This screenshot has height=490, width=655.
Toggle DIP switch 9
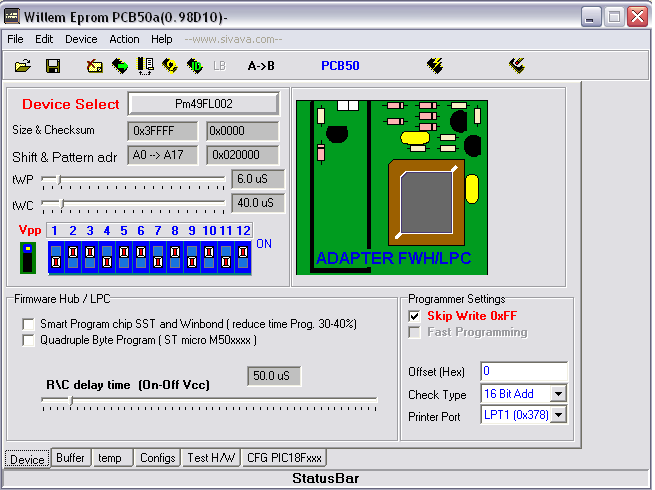[x=192, y=257]
